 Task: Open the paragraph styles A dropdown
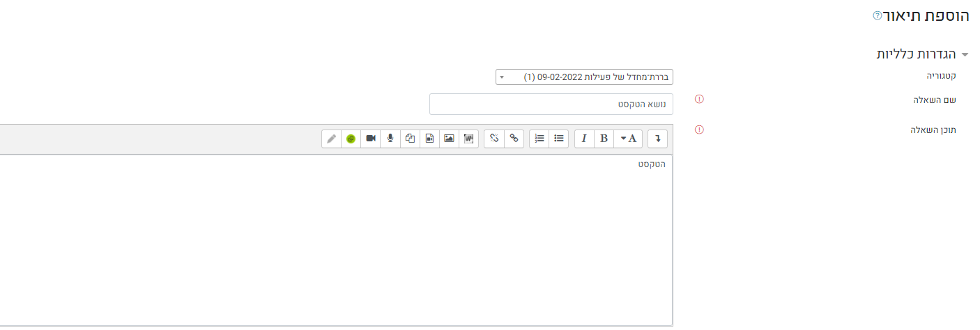coord(629,139)
